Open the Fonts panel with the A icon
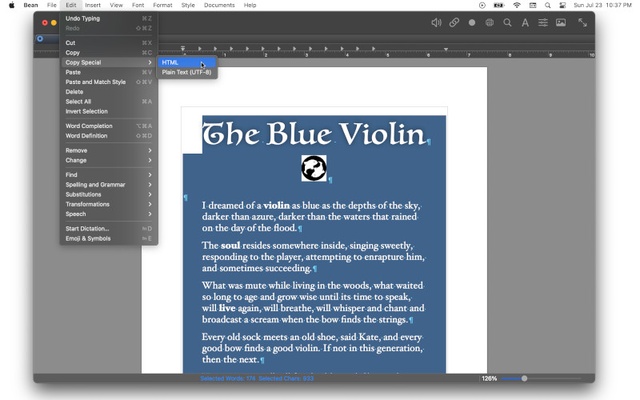Screen dimensions: 640x400 [525, 22]
